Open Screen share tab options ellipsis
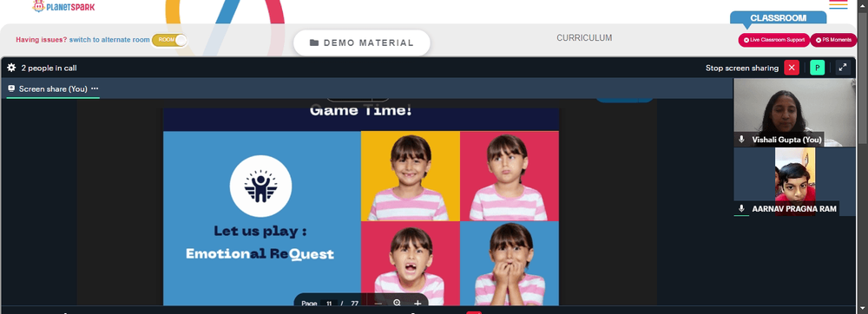This screenshot has width=868, height=314. click(95, 88)
